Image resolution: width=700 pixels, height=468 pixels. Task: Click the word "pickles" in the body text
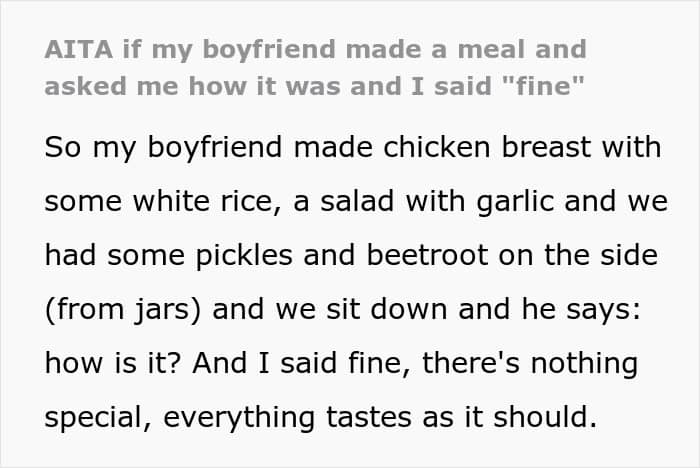coord(244,255)
